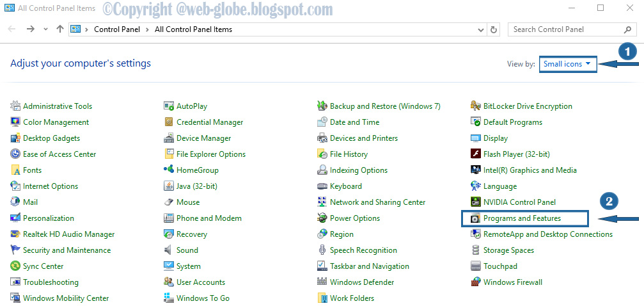This screenshot has width=644, height=306.
Task: Click the All Control Panel Items breadcrumb
Action: coord(193,29)
